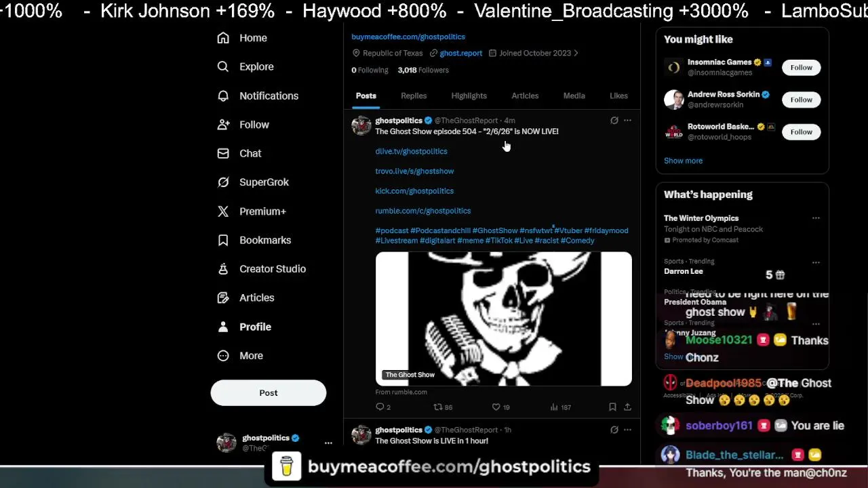Like the post with 19 likes
Image resolution: width=868 pixels, height=488 pixels.
pyautogui.click(x=500, y=407)
